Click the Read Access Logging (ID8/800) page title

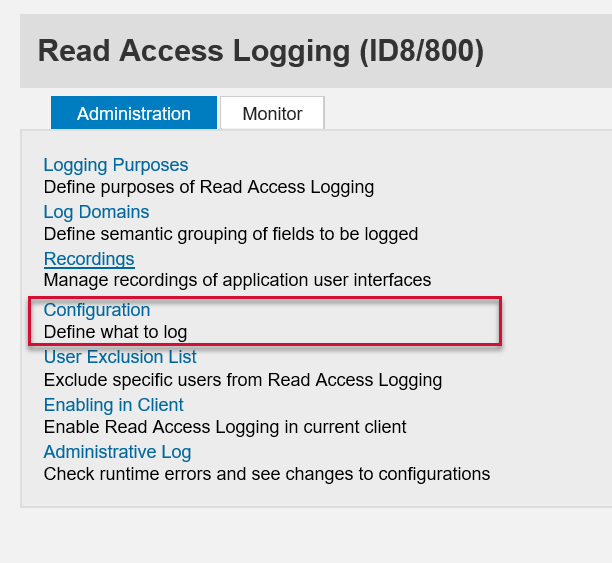click(x=260, y=51)
